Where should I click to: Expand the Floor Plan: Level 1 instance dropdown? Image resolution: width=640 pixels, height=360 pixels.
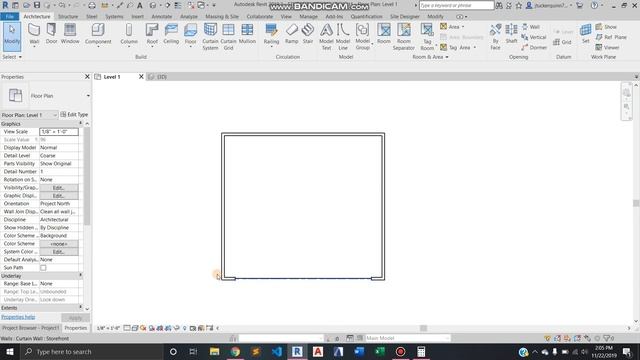tap(55, 115)
